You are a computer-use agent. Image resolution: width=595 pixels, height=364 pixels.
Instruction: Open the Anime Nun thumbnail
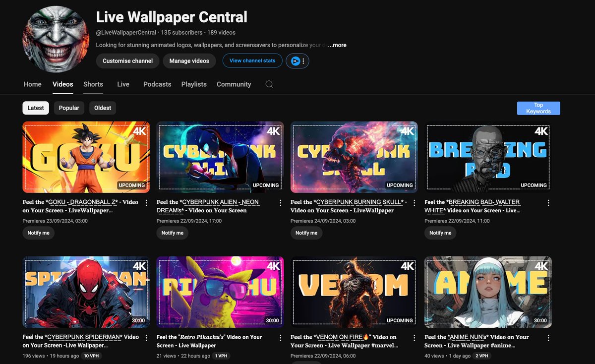[488, 292]
